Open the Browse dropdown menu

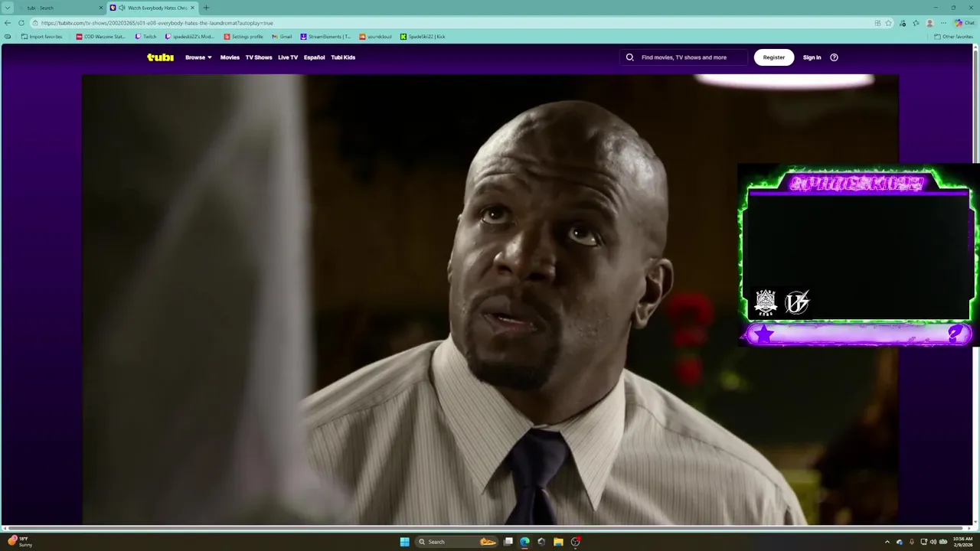198,57
